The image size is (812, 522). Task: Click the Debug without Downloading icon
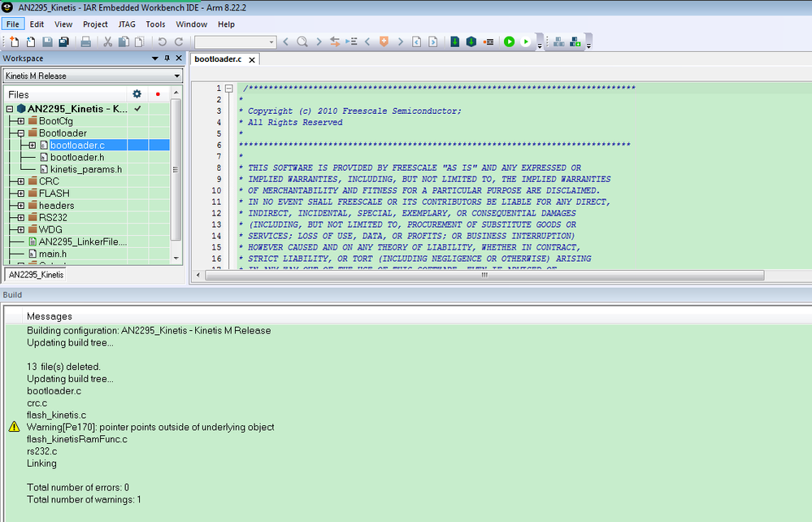(526, 42)
